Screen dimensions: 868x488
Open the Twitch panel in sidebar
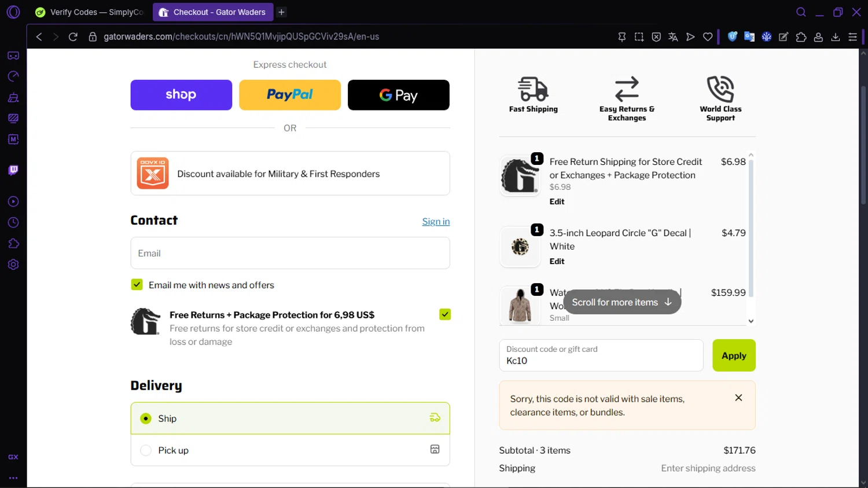coord(13,170)
